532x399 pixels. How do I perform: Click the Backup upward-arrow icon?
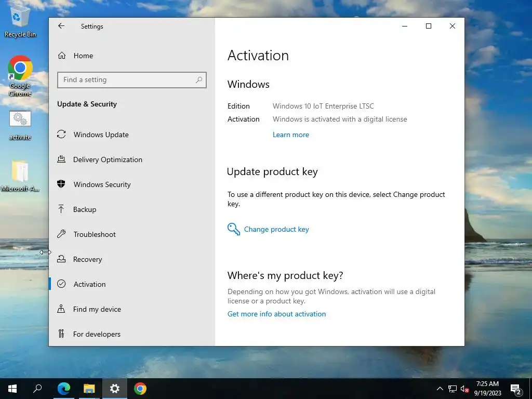(61, 209)
